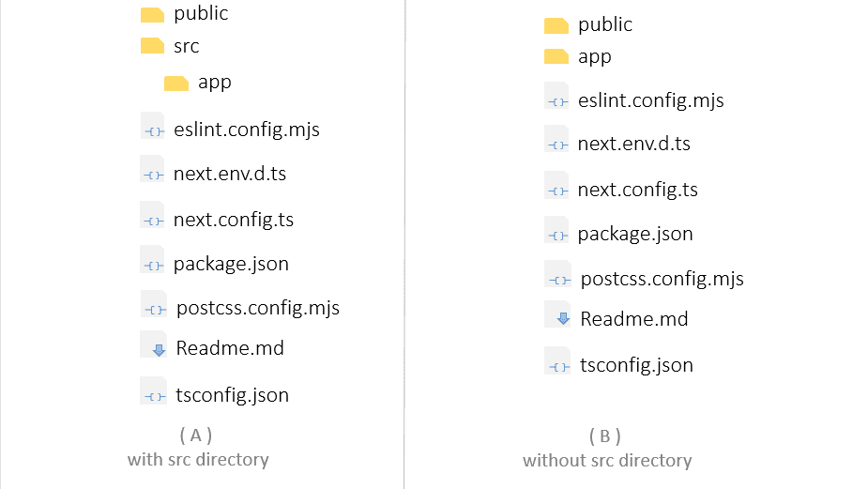The image size is (868, 489).
Task: Select 'next.config.ts' text in diagram A
Action: coord(234,220)
